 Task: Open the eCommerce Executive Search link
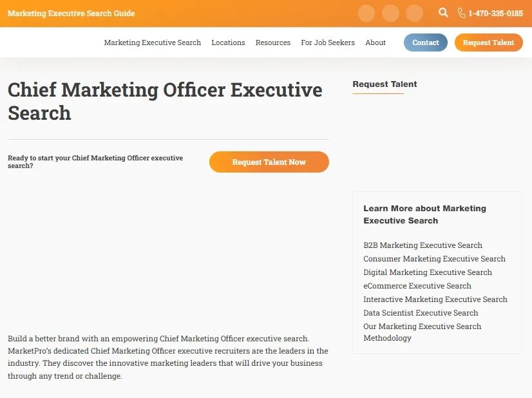tap(417, 286)
